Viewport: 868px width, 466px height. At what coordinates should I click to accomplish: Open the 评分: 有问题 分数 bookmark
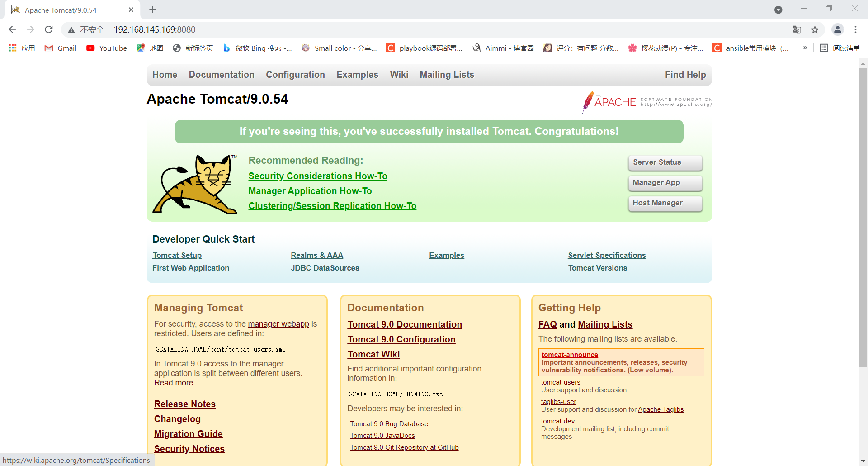[581, 48]
